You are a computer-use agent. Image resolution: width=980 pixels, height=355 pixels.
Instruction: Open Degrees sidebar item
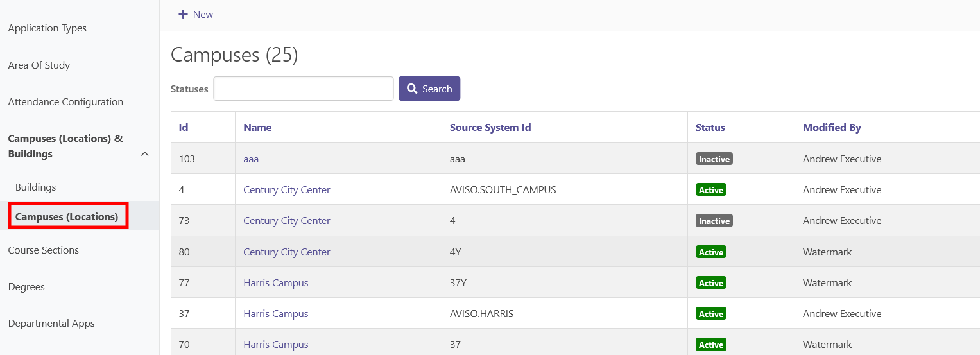click(x=26, y=287)
